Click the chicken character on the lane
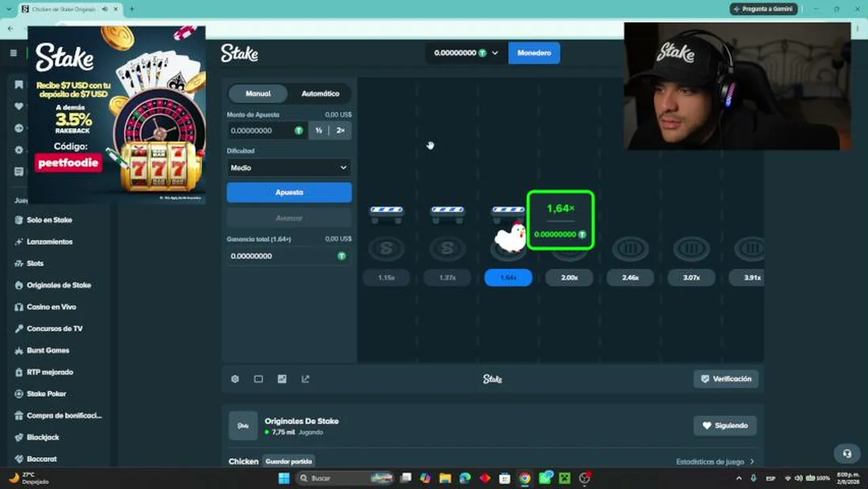 (510, 237)
